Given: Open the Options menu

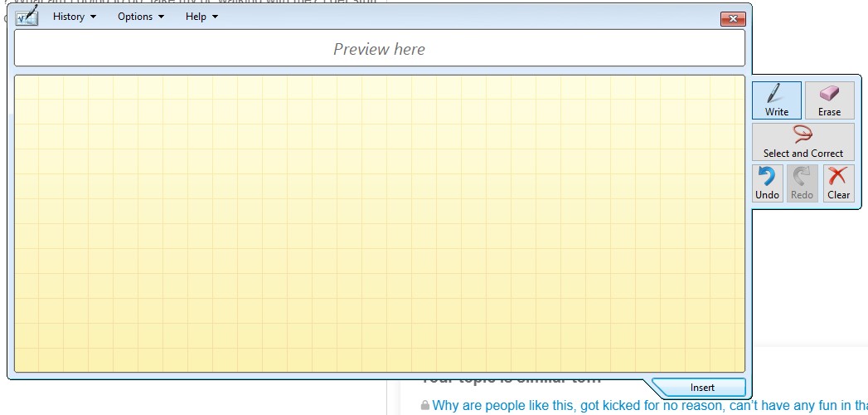Looking at the screenshot, I should click(x=134, y=17).
